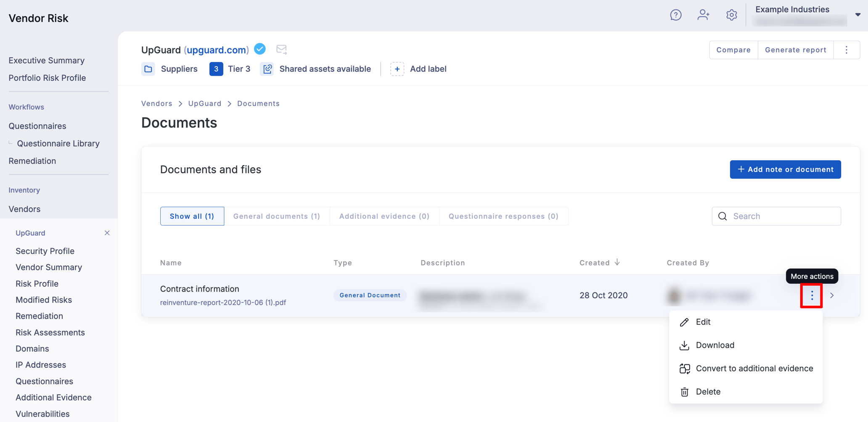Screen dimensions: 868x422
Task: Choose Download from the actions menu
Action: point(746,345)
